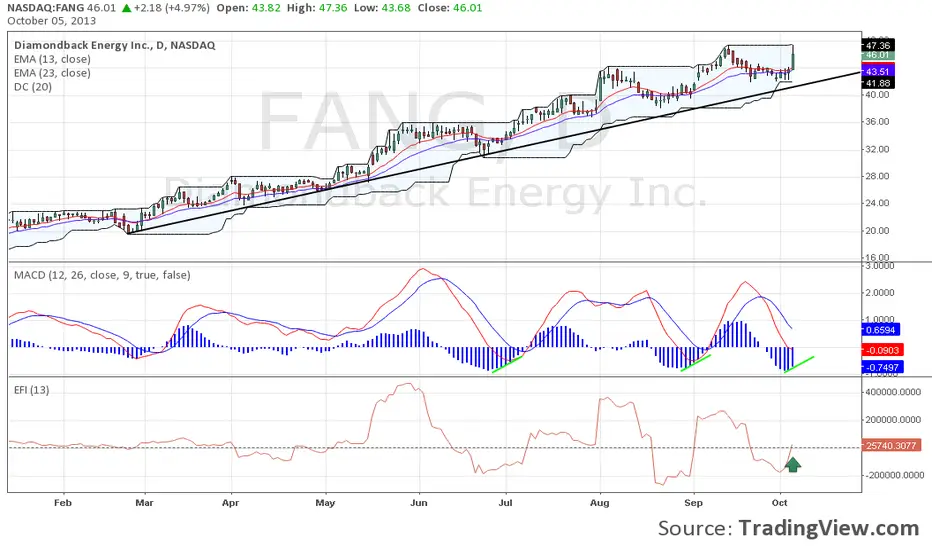
Task: Click the 36.00 price axis value
Action: [877, 121]
